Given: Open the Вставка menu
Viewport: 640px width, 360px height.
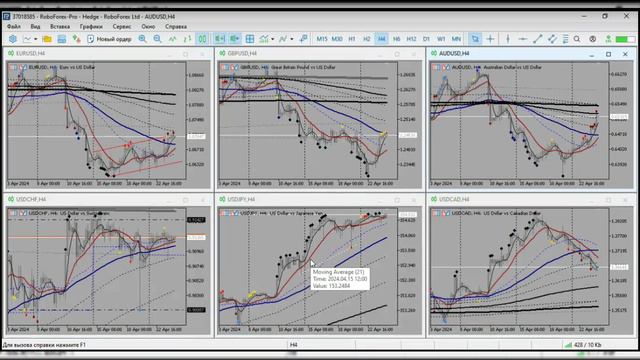Looking at the screenshot, I should tap(60, 27).
